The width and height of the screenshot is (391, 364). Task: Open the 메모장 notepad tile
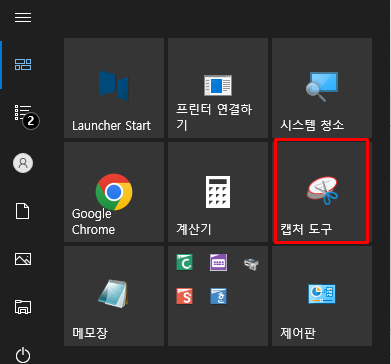coord(114,296)
